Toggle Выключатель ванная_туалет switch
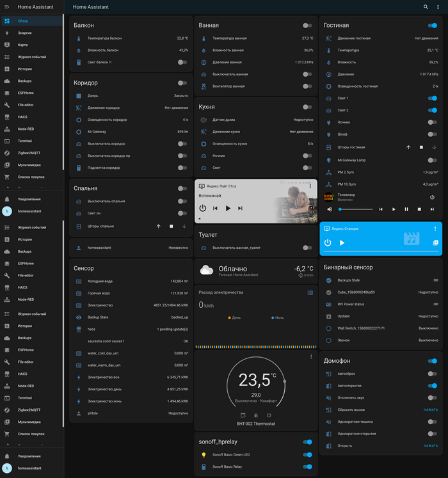The height and width of the screenshot is (478, 448). [307, 248]
